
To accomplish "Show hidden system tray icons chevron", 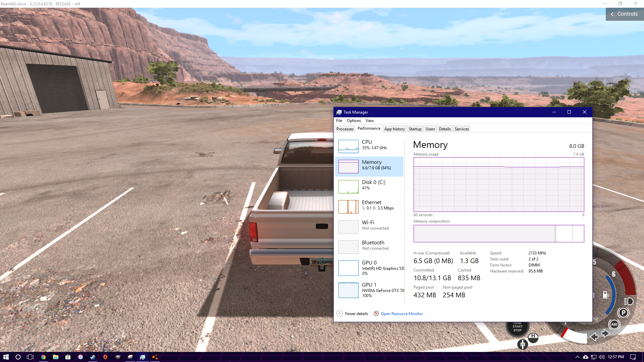I will click(577, 357).
